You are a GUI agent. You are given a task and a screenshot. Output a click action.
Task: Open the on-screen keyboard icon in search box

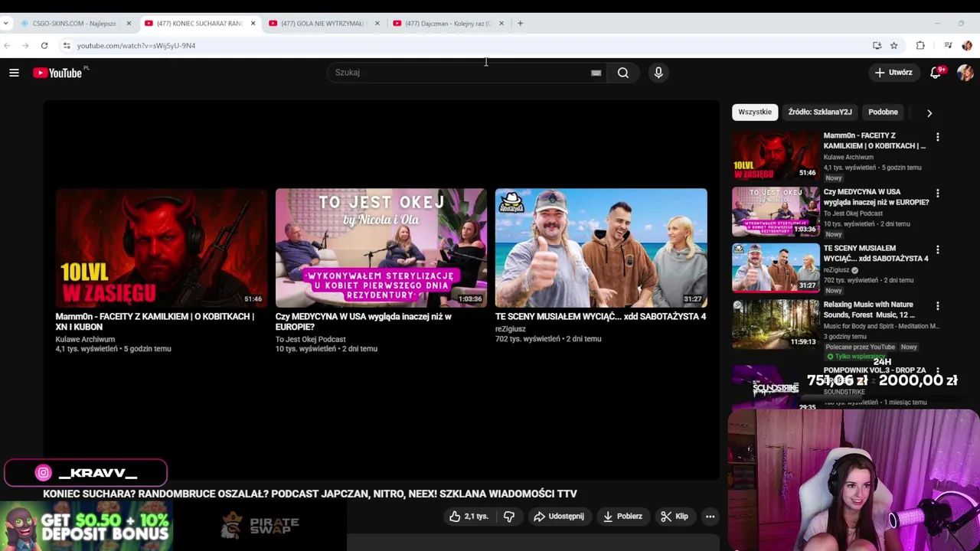click(x=596, y=73)
